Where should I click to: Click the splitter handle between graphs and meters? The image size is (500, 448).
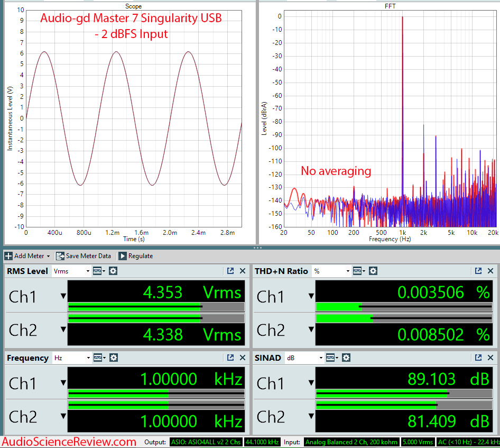(257, 248)
